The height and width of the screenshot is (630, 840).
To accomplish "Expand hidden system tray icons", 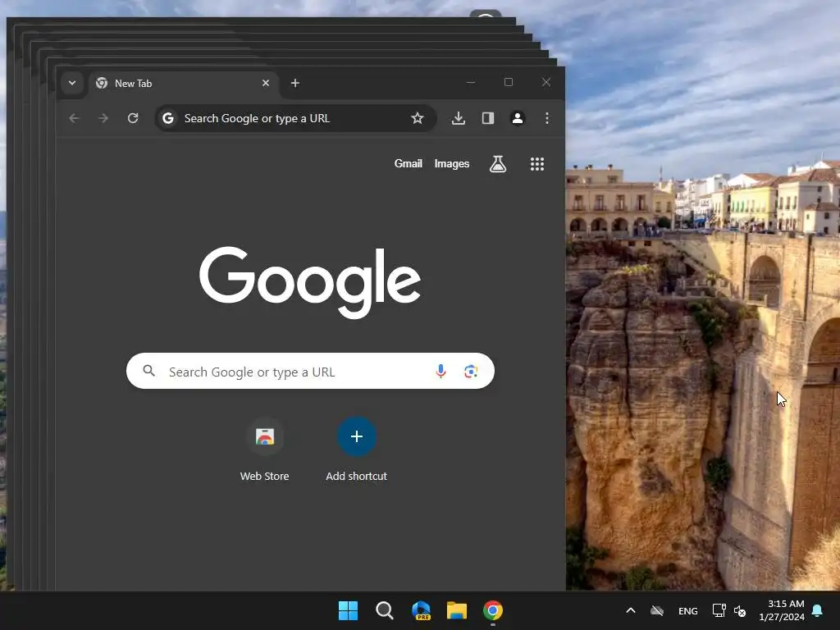I will coord(631,610).
